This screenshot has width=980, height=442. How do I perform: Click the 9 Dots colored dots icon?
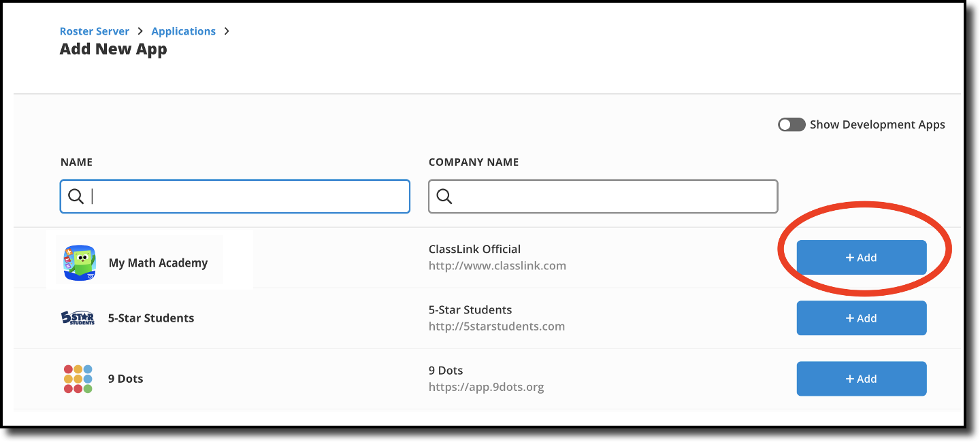coord(78,379)
